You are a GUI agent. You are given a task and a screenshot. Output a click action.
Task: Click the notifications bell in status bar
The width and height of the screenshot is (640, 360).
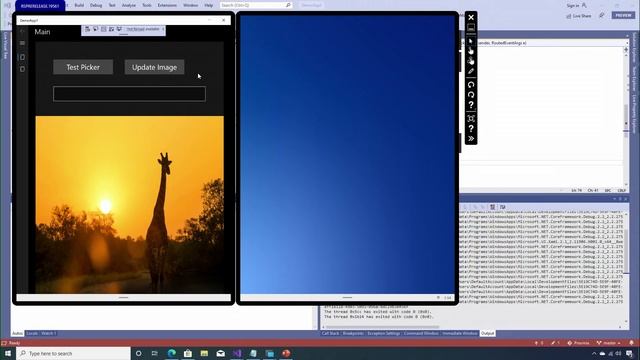631,343
